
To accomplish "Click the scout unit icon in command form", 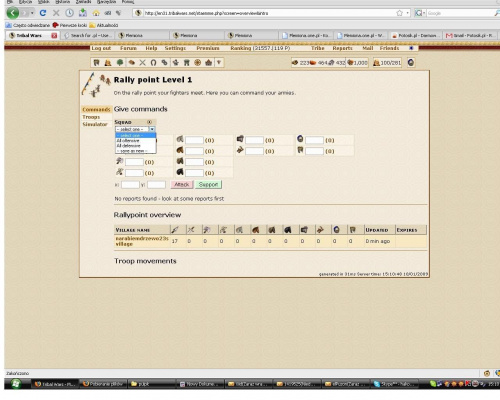I will point(180,139).
